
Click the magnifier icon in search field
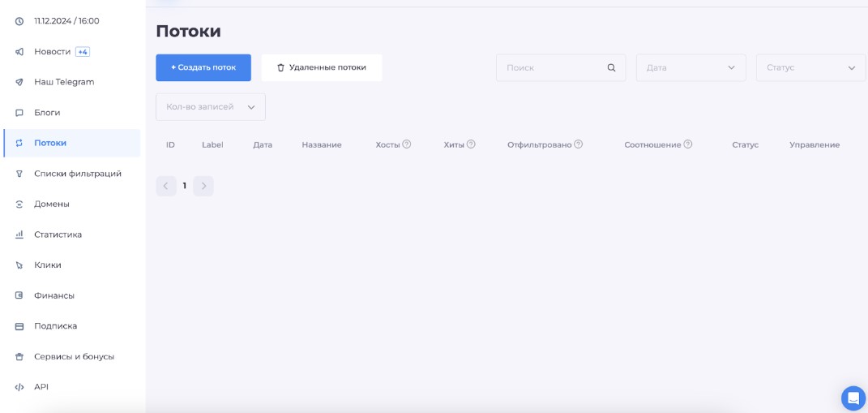click(x=612, y=68)
